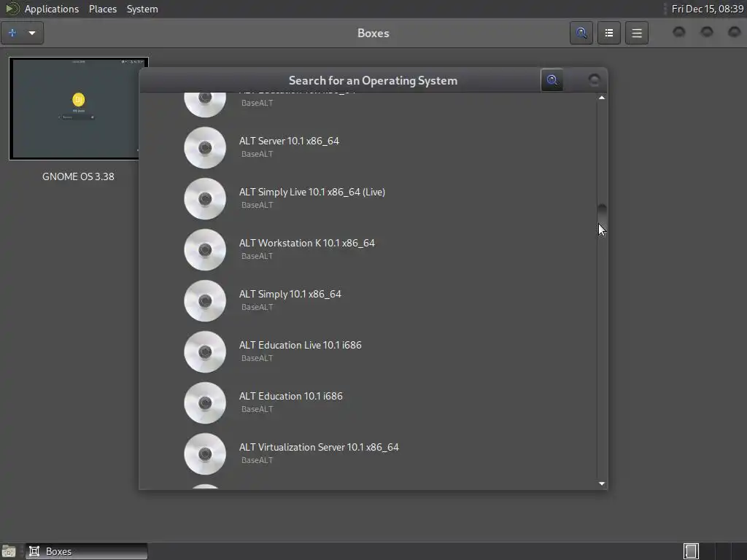Maximize the Boxes window

pos(707,32)
